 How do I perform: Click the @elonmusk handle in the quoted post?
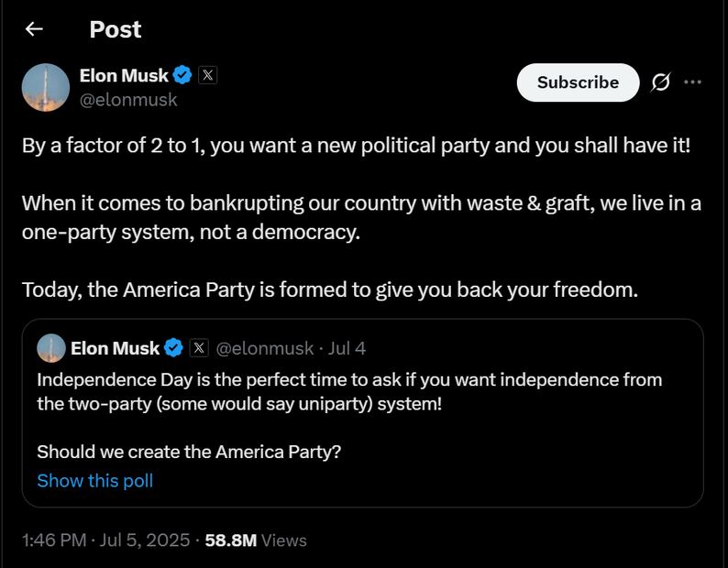click(x=266, y=348)
